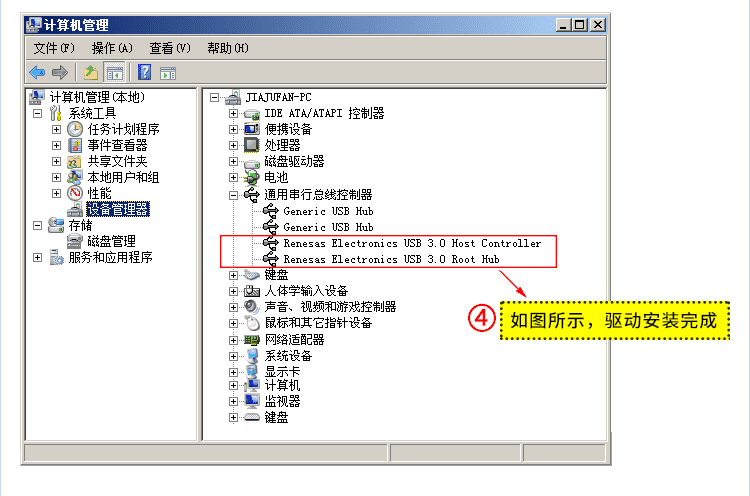Expand the 网络适配器 node
750x496 pixels.
(233, 340)
